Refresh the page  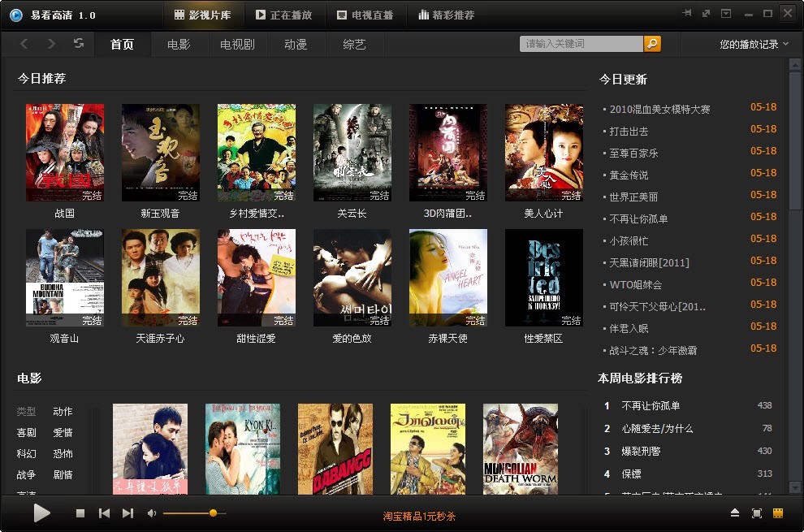tap(79, 43)
